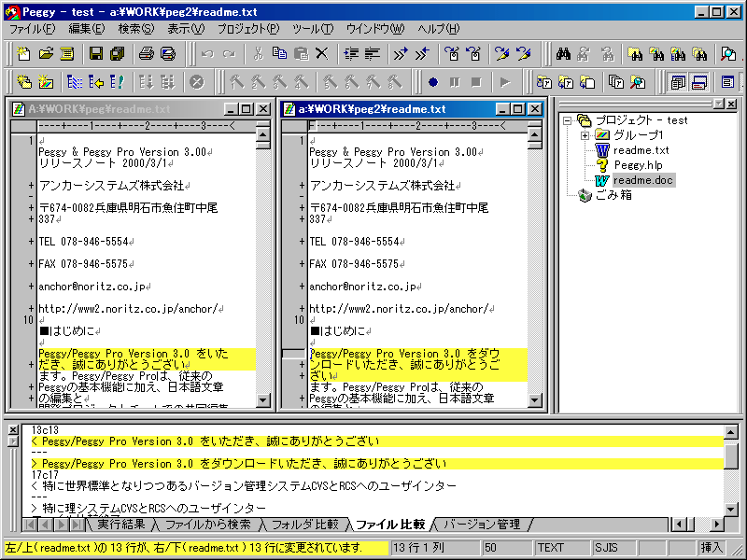Image resolution: width=747 pixels, height=560 pixels.
Task: Click the jump forward double-chevron icon
Action: [x=401, y=54]
